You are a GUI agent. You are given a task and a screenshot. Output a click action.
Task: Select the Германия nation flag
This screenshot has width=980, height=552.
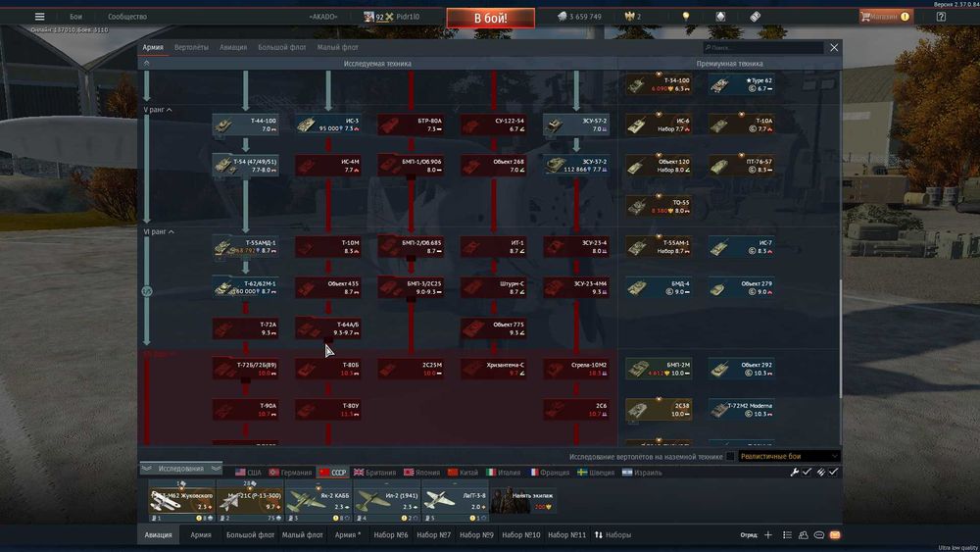point(290,473)
